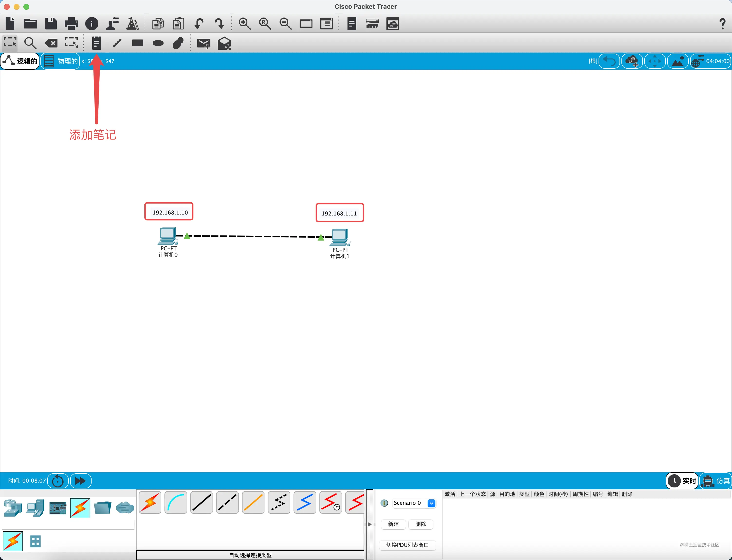Pick automatic connection type cable

[x=150, y=502]
